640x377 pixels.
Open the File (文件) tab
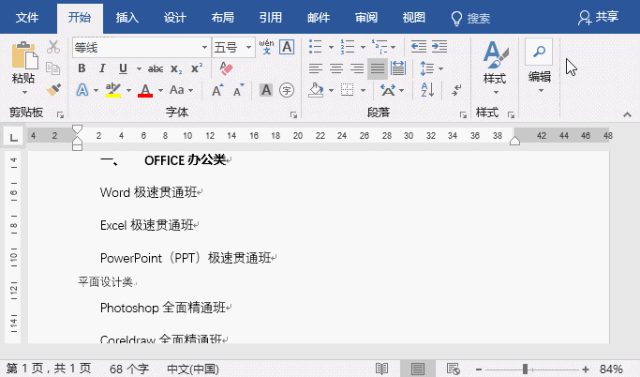point(27,18)
